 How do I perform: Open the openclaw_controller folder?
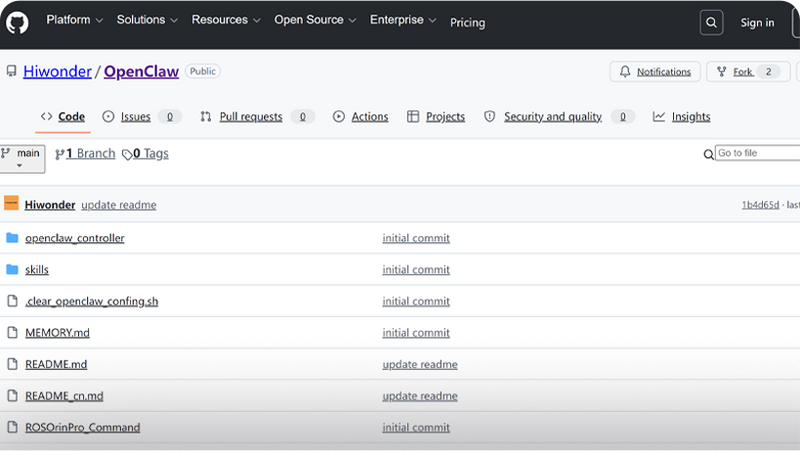point(75,238)
